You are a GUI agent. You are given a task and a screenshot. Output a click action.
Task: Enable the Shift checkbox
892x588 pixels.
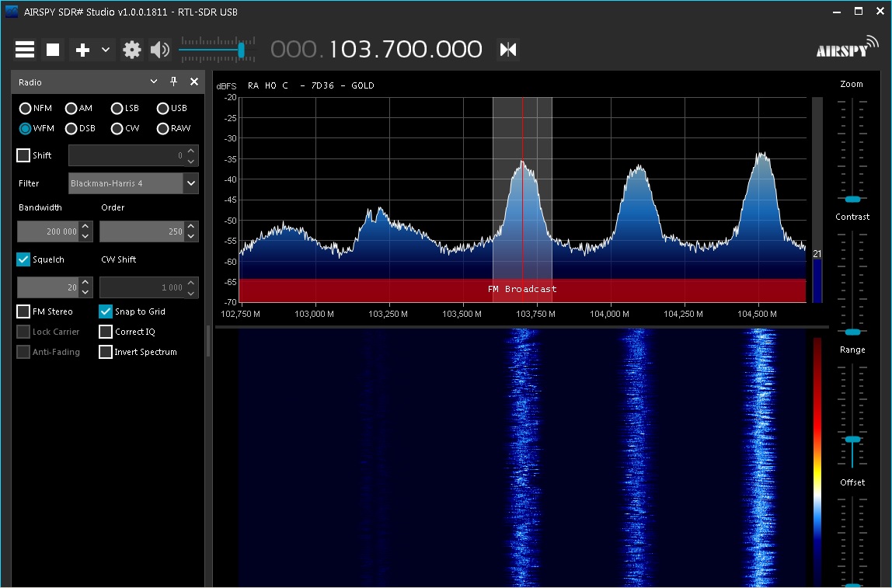coord(23,155)
